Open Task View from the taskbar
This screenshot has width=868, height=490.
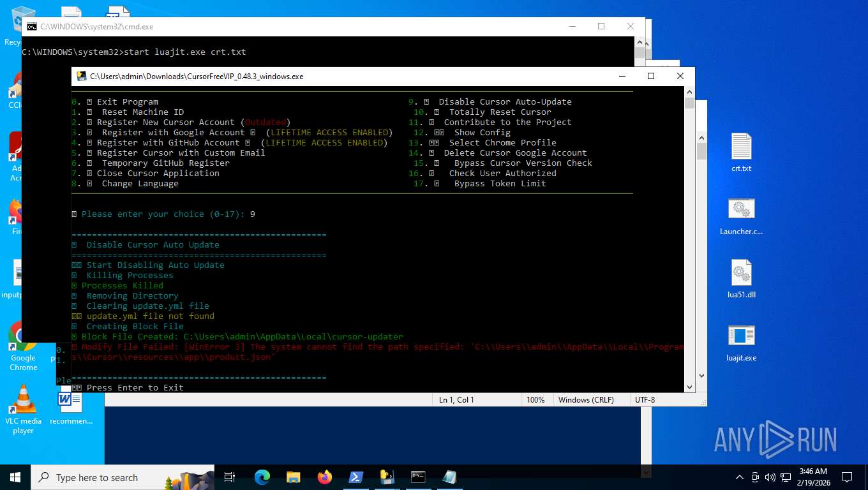(x=230, y=477)
